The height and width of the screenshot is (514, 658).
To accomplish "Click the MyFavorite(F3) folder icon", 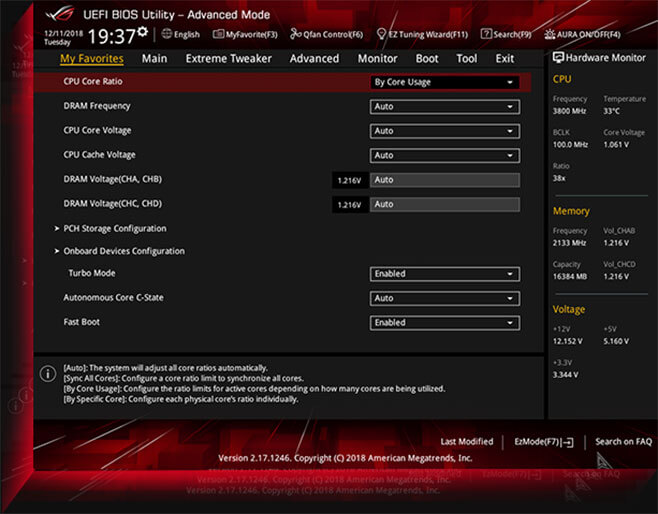I will click(218, 34).
